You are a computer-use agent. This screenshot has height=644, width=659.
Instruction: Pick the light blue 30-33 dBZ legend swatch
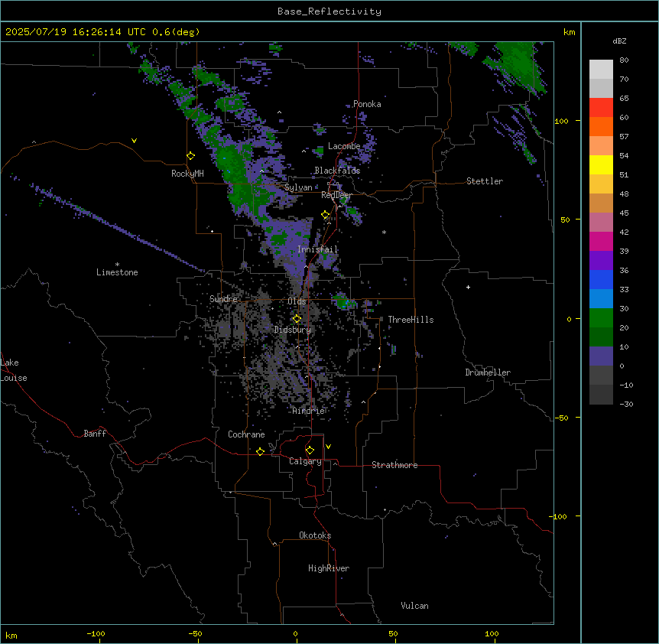pos(601,299)
